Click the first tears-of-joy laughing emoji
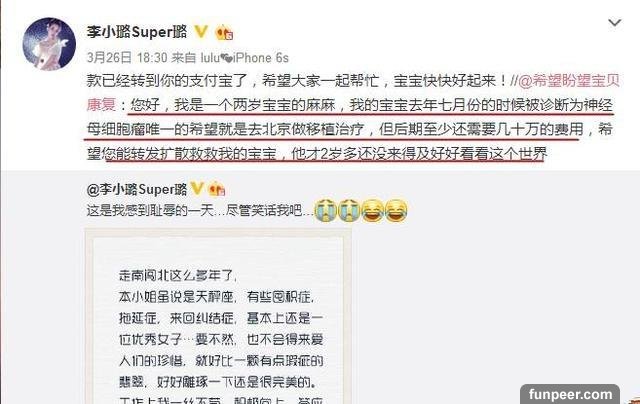 [x=373, y=211]
